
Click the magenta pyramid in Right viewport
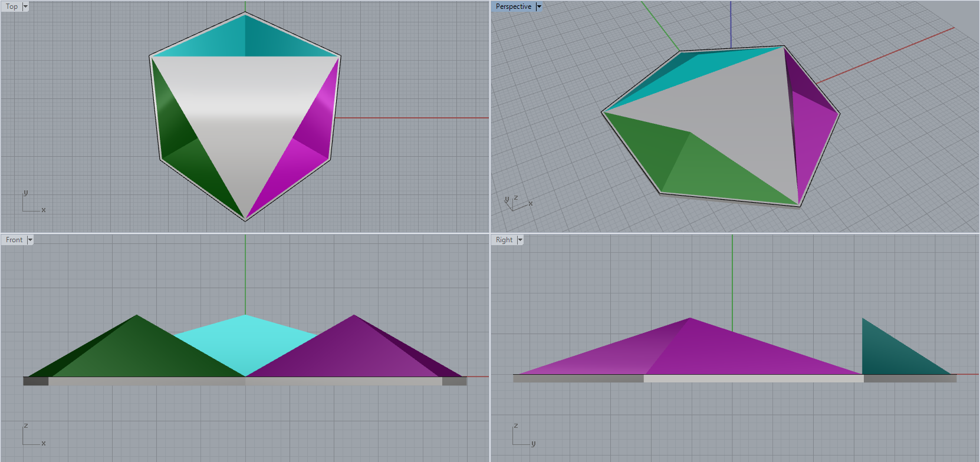tap(708, 351)
